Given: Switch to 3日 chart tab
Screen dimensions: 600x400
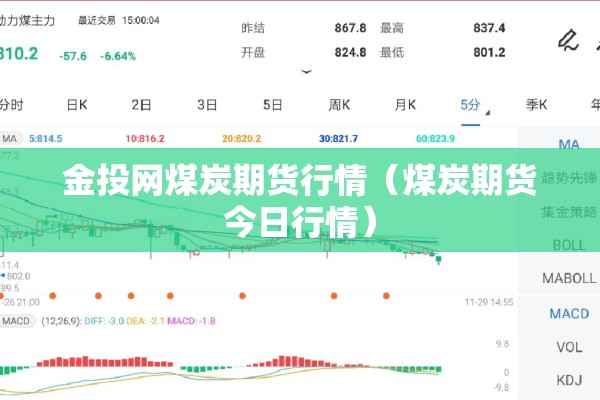Looking at the screenshot, I should [207, 105].
